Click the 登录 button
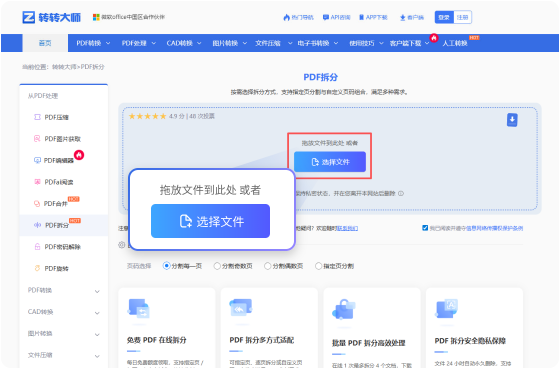560x369 pixels. pos(444,17)
